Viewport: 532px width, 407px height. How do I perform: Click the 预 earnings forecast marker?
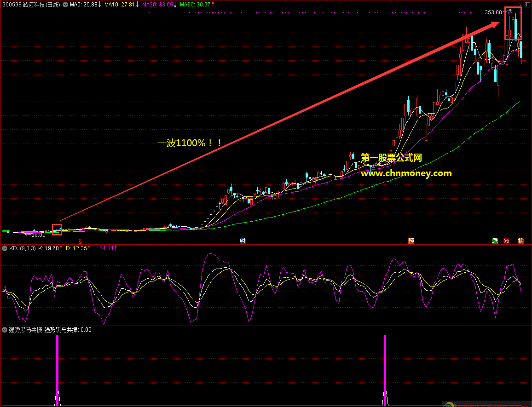(x=411, y=241)
